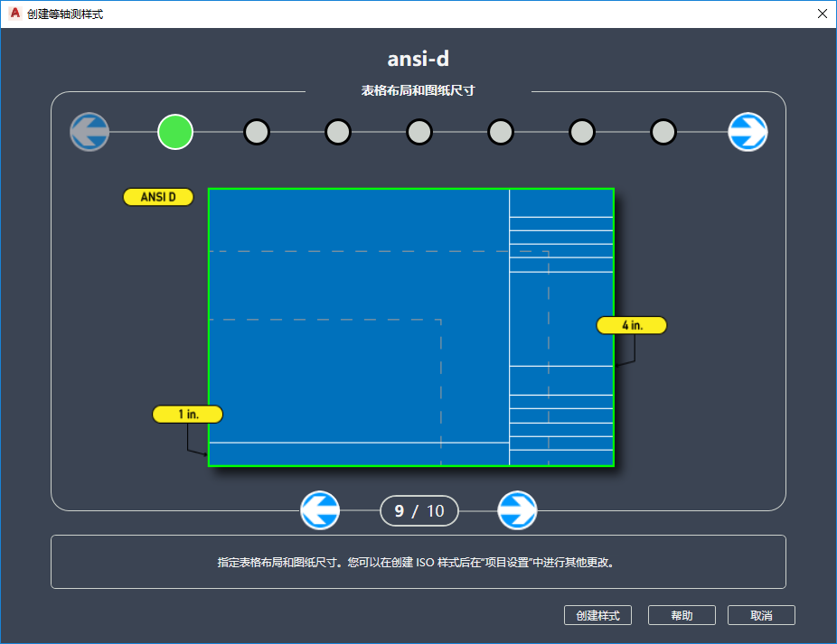Click the ansi-d style name heading

pos(418,59)
